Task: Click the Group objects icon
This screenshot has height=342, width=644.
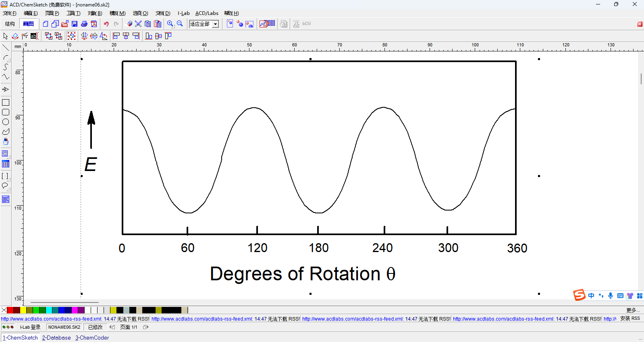Action: 49,36
